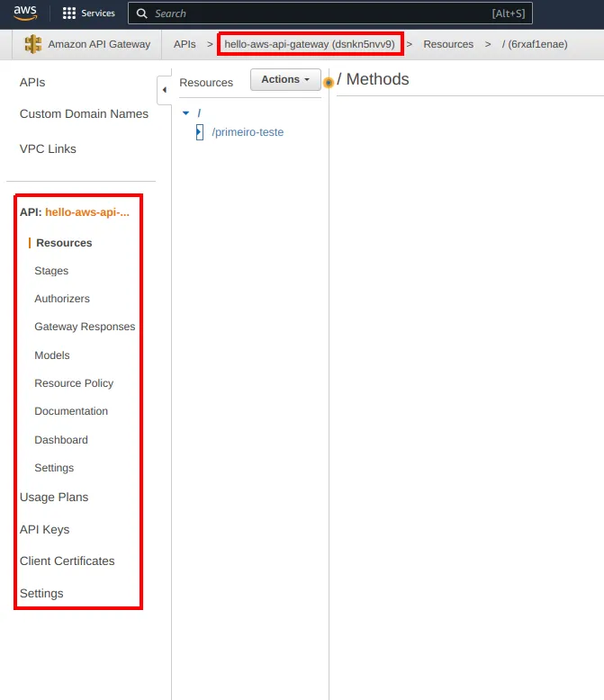Open Usage Plans
Image resolution: width=604 pixels, height=700 pixels.
[54, 498]
